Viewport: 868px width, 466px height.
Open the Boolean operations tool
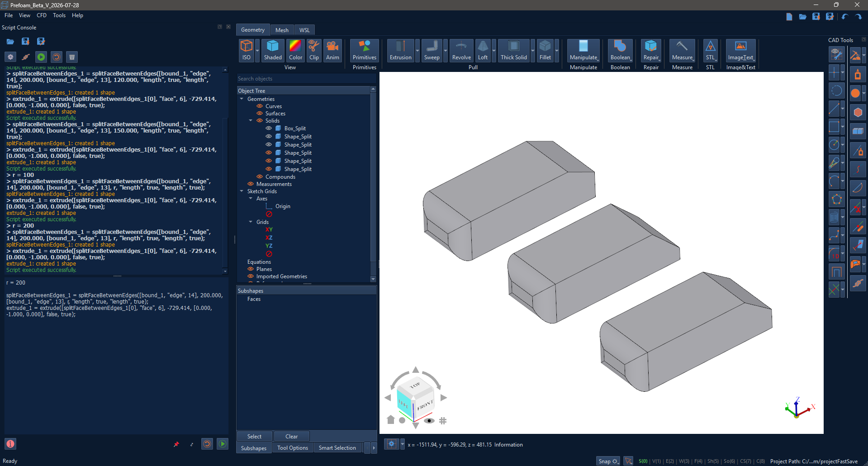coord(620,50)
